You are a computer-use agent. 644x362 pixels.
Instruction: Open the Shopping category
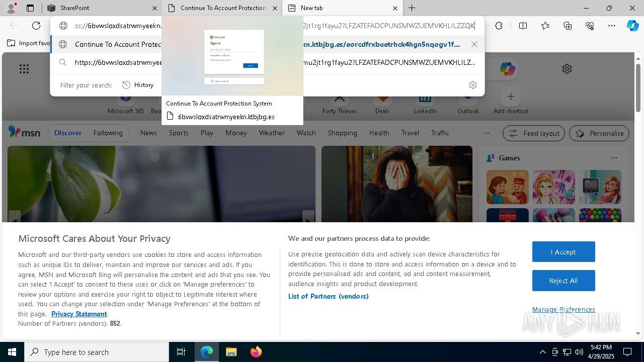[x=342, y=133]
